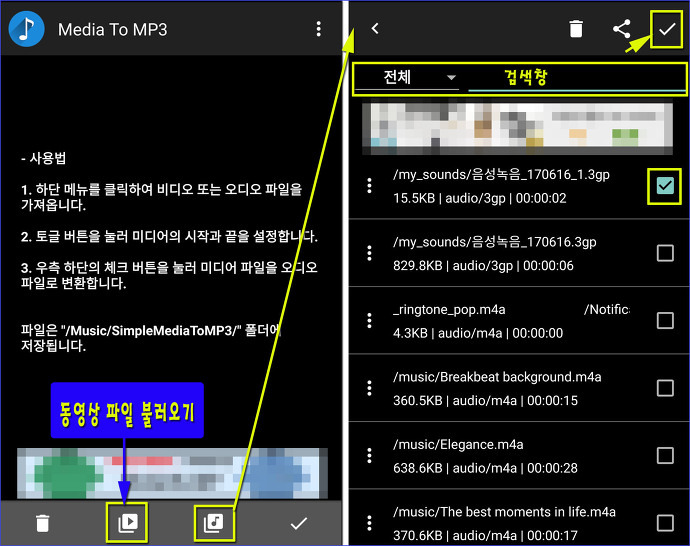Open the 전체 filter dropdown
This screenshot has height=546, width=690.
tap(407, 77)
